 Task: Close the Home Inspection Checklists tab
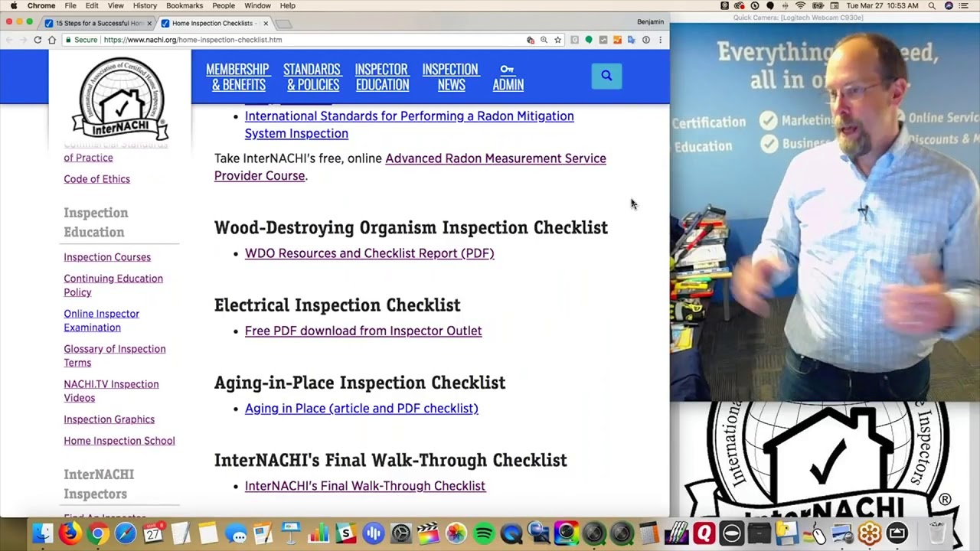tap(266, 23)
